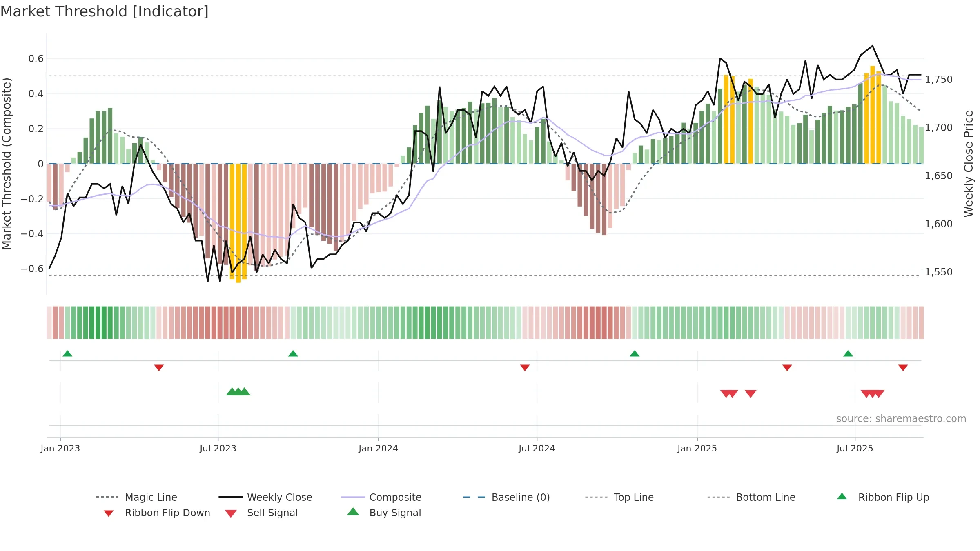Screen dimensions: 980x551
Task: Click the Market Threshold [Indicator] chart title
Action: [105, 11]
